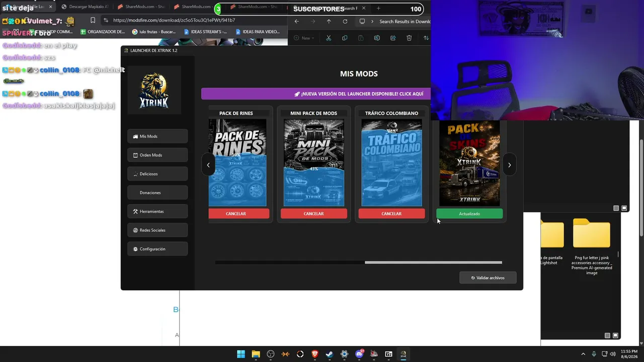Image resolution: width=644 pixels, height=362 pixels.
Task: Open Herramientas section
Action: (x=157, y=211)
